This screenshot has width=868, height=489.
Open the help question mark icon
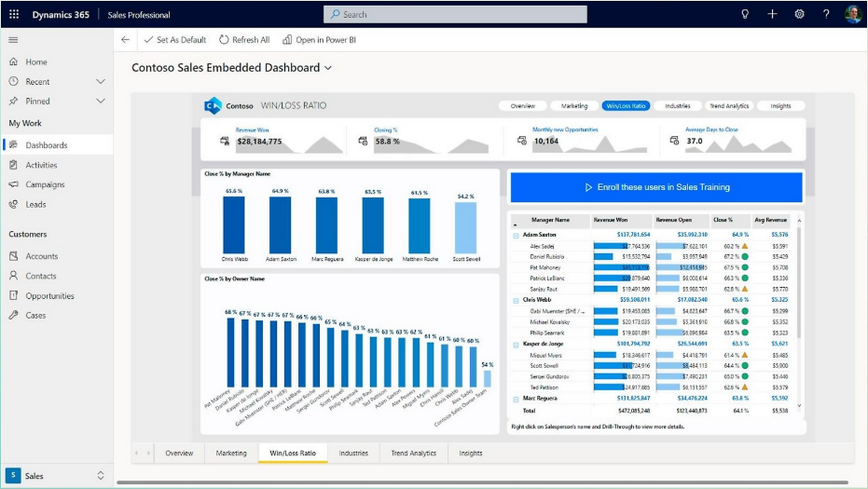point(826,14)
